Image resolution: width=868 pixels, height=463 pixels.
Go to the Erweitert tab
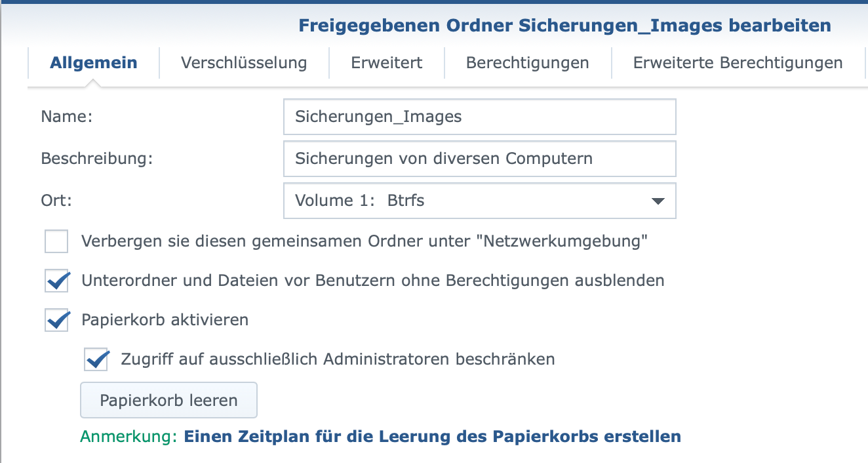pyautogui.click(x=386, y=63)
